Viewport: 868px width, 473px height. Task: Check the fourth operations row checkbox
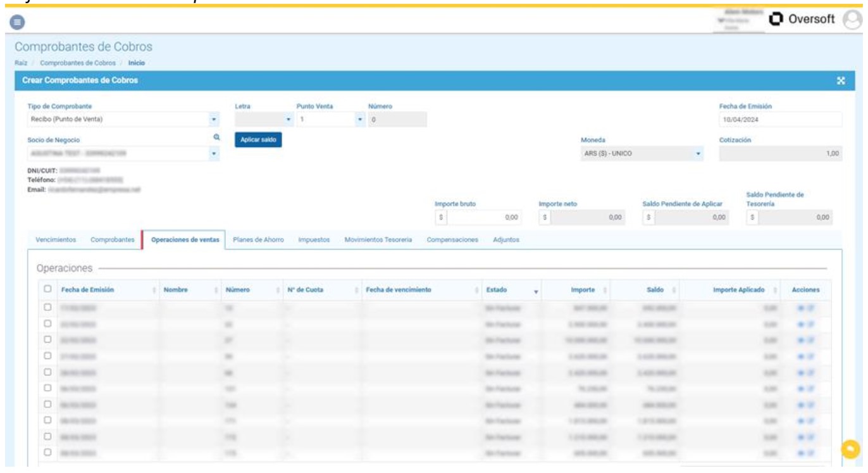click(x=47, y=356)
